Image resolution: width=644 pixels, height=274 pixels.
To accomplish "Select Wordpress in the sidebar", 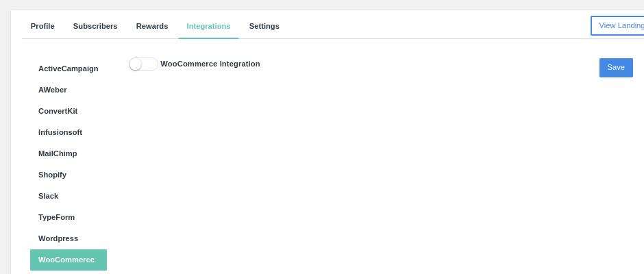I will (x=58, y=238).
